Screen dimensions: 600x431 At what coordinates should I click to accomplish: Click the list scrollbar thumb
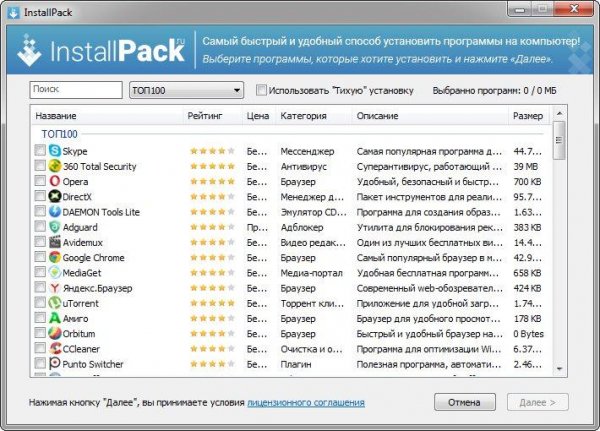coord(559,140)
